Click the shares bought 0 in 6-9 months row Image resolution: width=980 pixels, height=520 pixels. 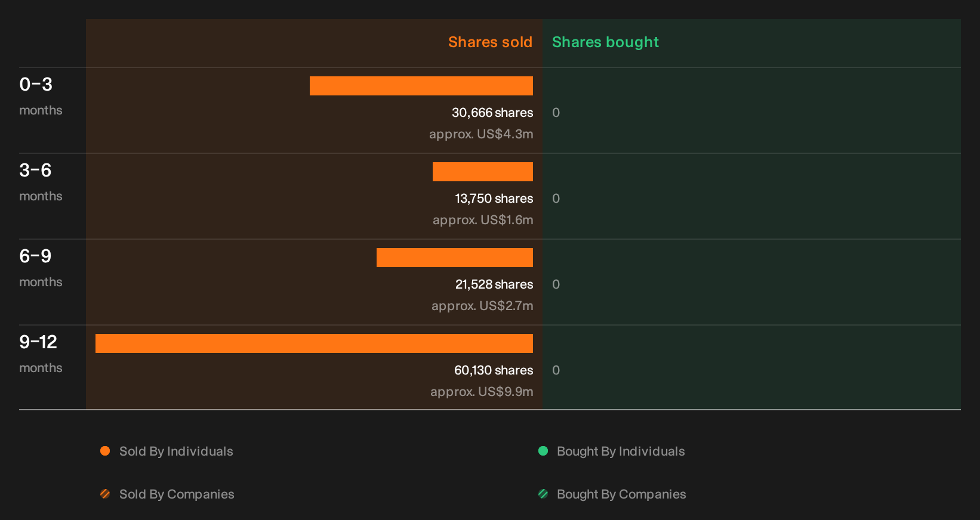556,284
